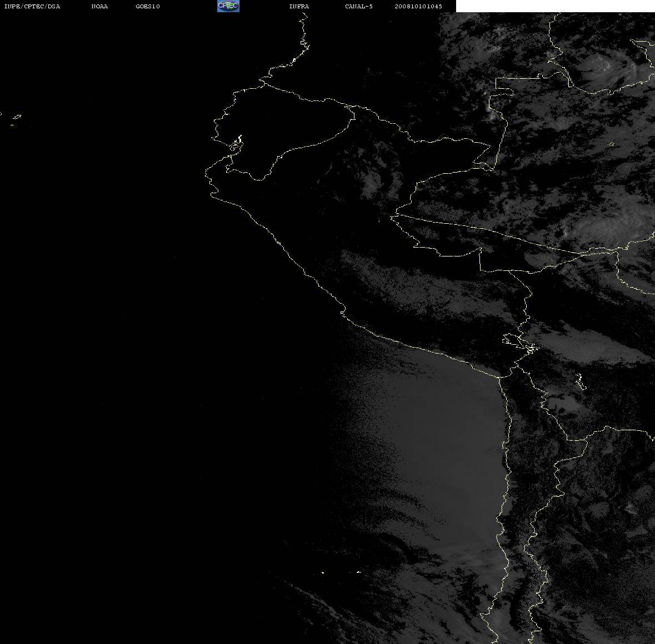Screen dimensions: 655x644
Task: Click the Peru–Chile border at the coast
Action: point(499,377)
